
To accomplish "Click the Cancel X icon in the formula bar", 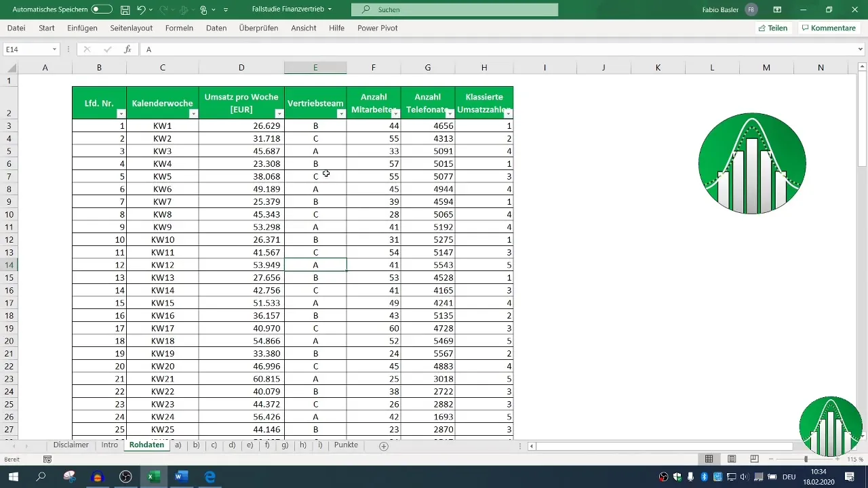I will click(87, 49).
